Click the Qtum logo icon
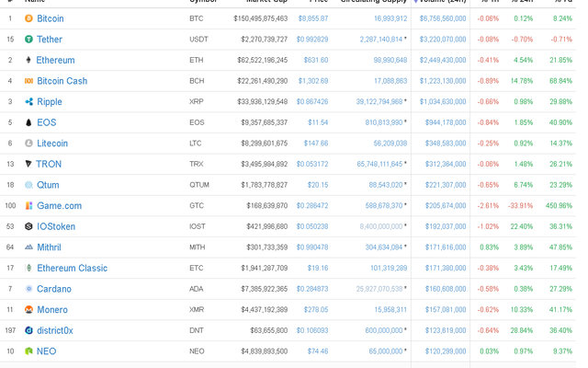The image size is (588, 368). 28,185
